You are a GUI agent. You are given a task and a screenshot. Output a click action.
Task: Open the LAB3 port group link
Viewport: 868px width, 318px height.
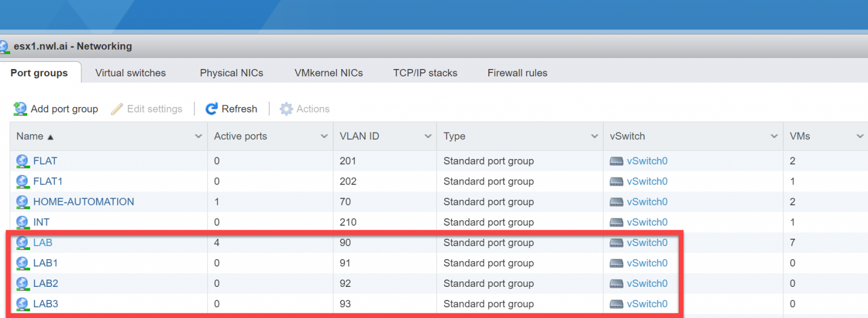(46, 304)
